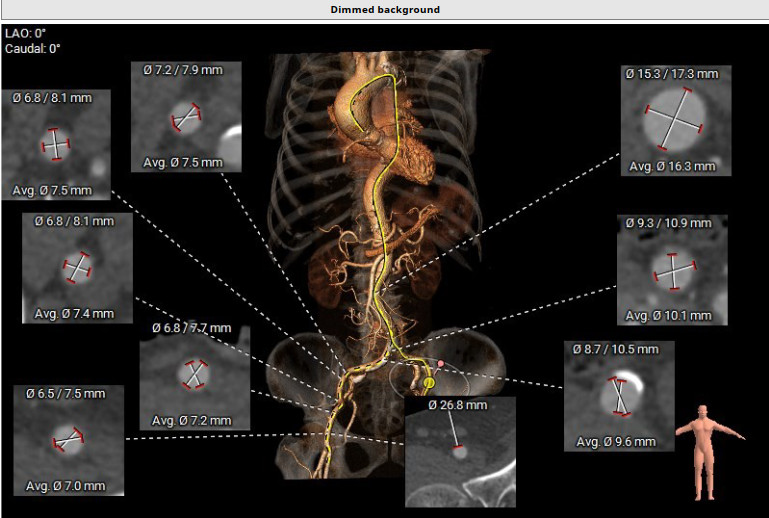Viewport: 769px width, 518px height.
Task: Click the Avg. Ø 7.0 mm label
Action: (67, 485)
